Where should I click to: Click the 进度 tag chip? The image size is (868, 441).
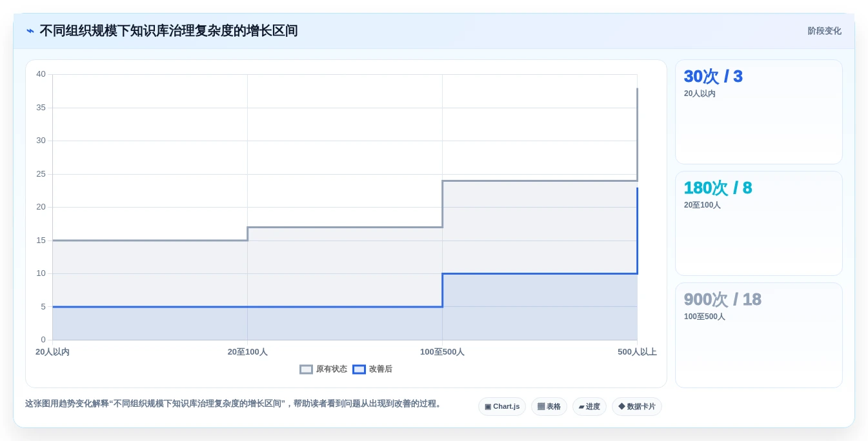point(589,407)
